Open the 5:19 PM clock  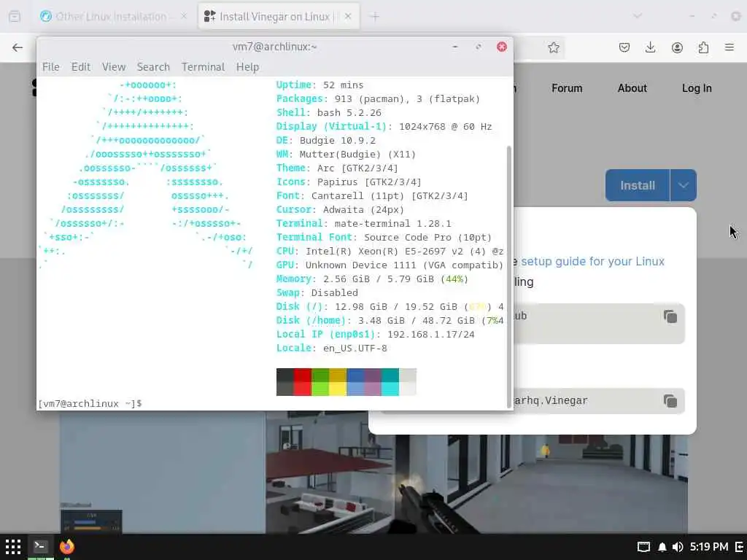(x=709, y=547)
